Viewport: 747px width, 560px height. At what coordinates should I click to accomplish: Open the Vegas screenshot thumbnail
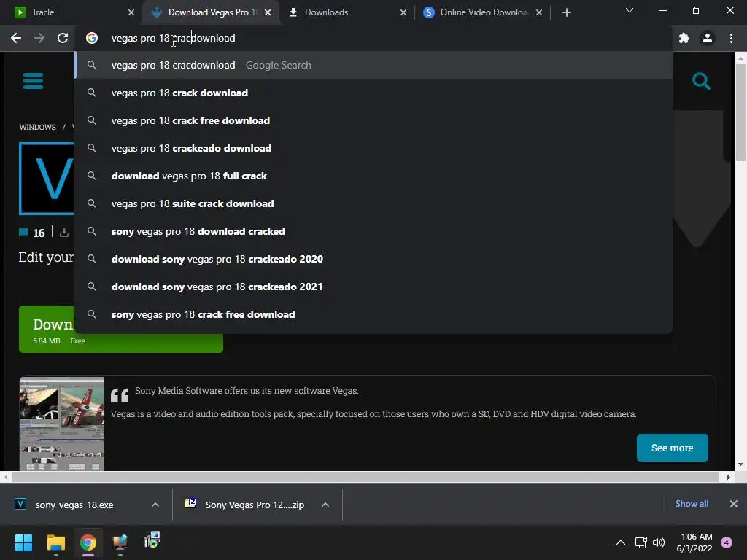point(61,424)
